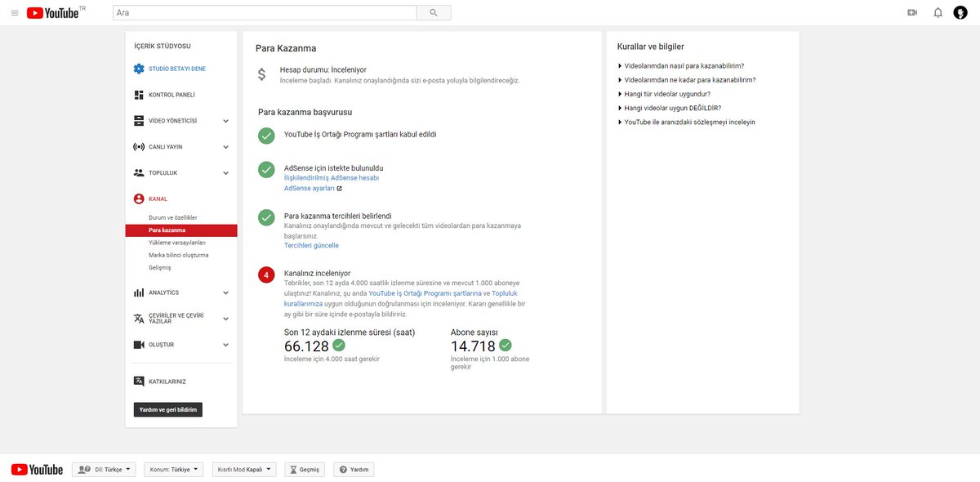Open Gelişmiş submenu item
980x482 pixels.
[x=160, y=267]
